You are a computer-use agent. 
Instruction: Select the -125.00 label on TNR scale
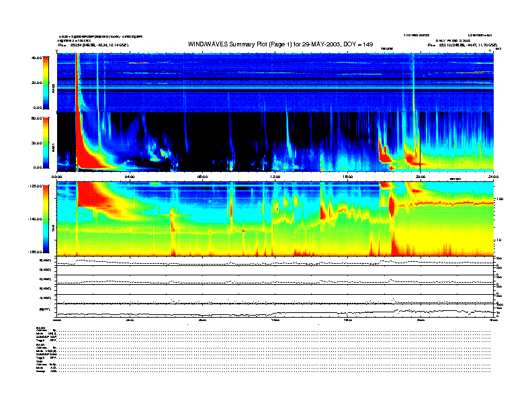click(x=35, y=186)
